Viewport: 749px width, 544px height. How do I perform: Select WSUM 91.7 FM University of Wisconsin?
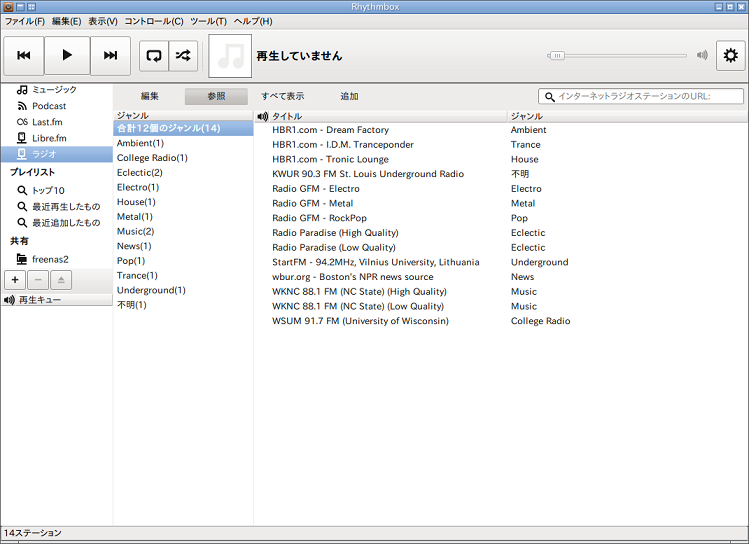[x=501, y=321]
